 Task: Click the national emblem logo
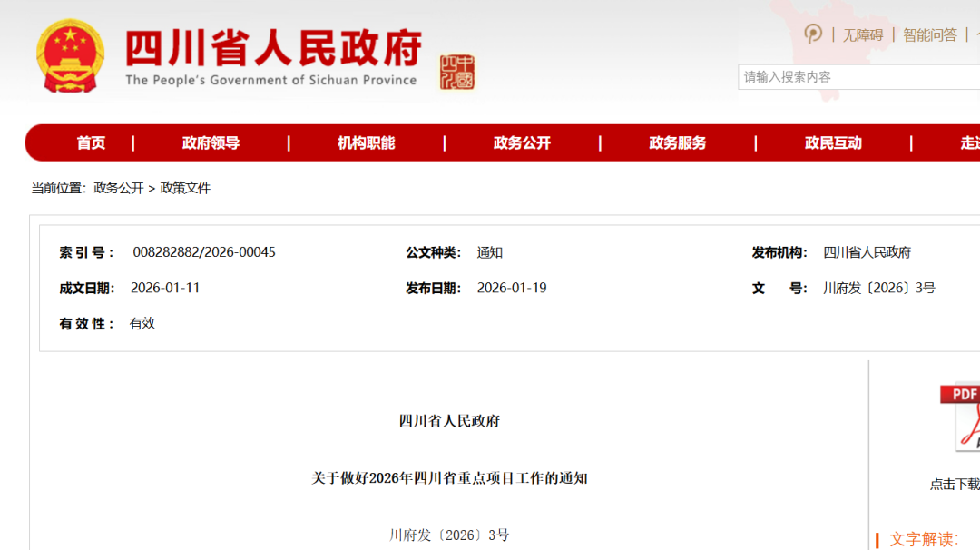coord(71,56)
